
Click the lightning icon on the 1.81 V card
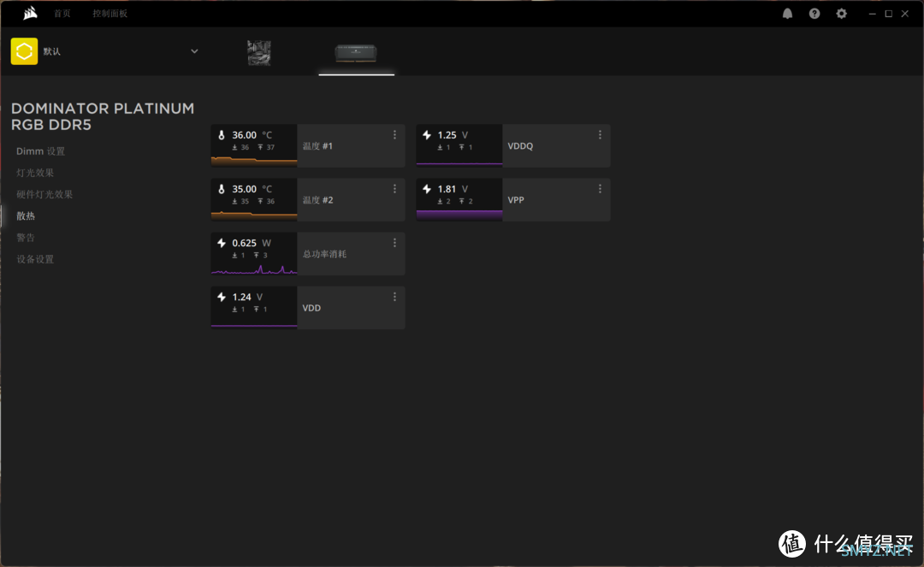click(x=427, y=189)
